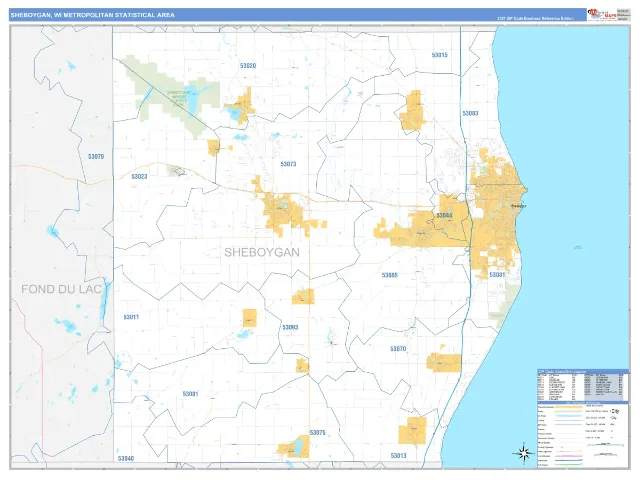
Task: Select ZIP code label 53001
Action: coord(190,394)
